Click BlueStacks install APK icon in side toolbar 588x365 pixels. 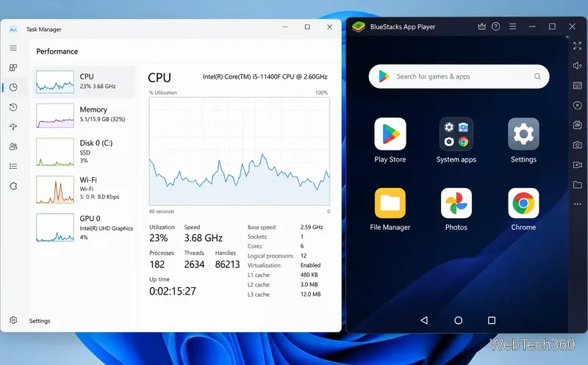coord(578,125)
